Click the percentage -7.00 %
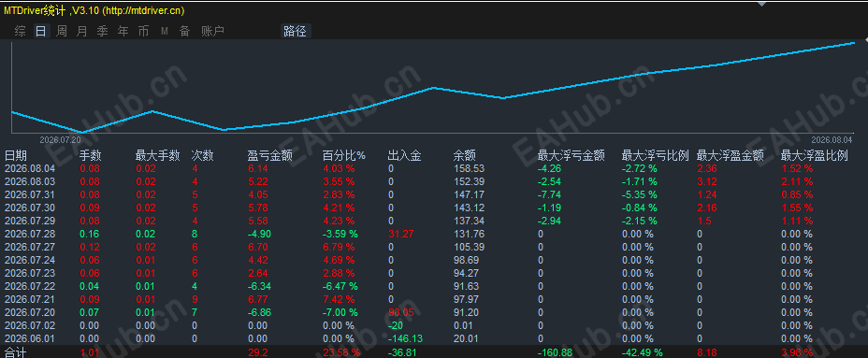This screenshot has height=358, width=868. 340,312
